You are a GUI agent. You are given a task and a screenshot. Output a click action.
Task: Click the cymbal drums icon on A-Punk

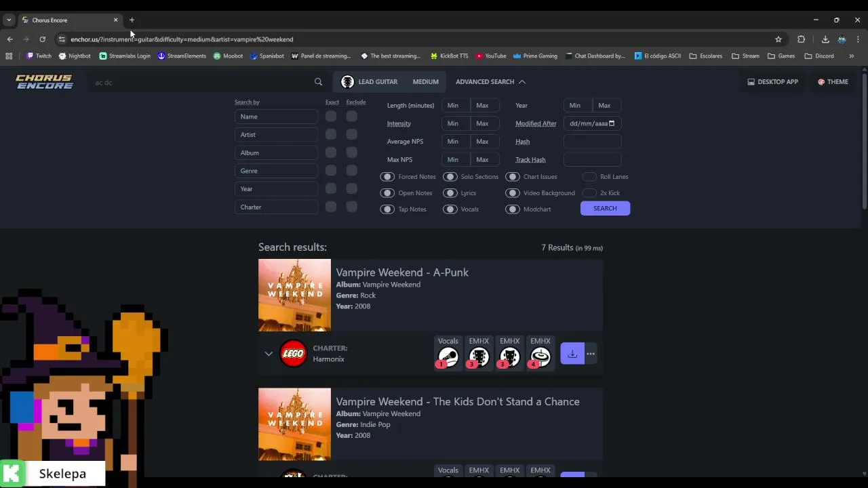point(540,357)
